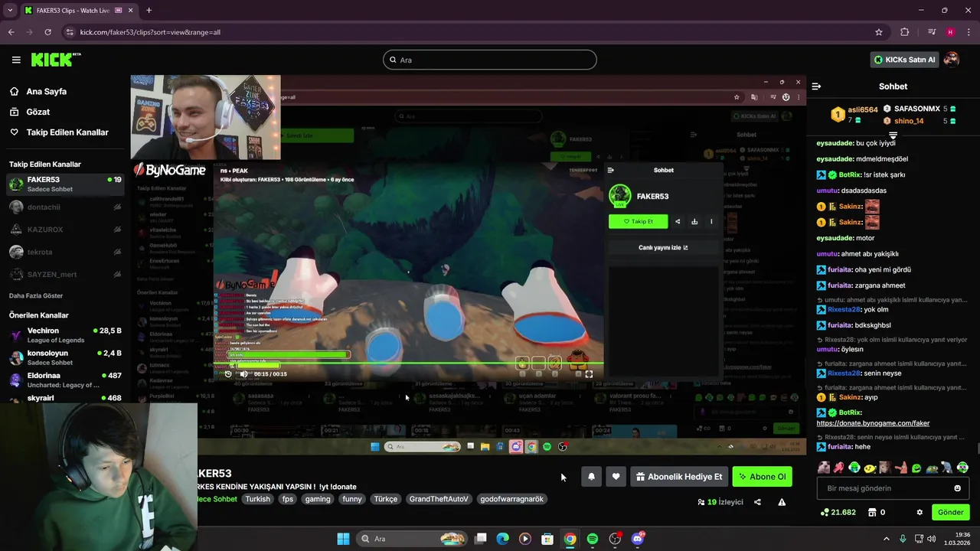980x551 pixels.
Task: Click the fps tag
Action: tap(288, 499)
